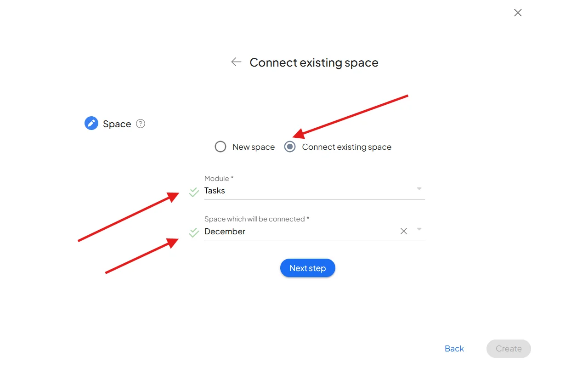Click the greyed-out Create button

coord(509,349)
